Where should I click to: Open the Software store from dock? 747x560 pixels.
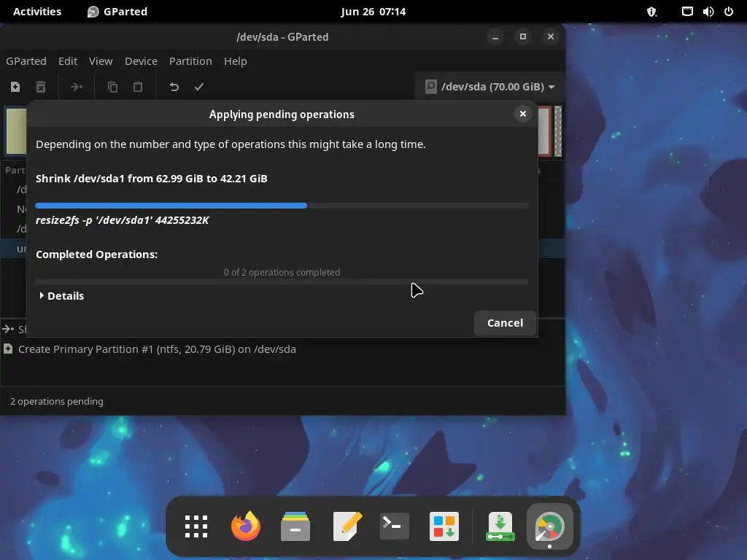point(444,526)
